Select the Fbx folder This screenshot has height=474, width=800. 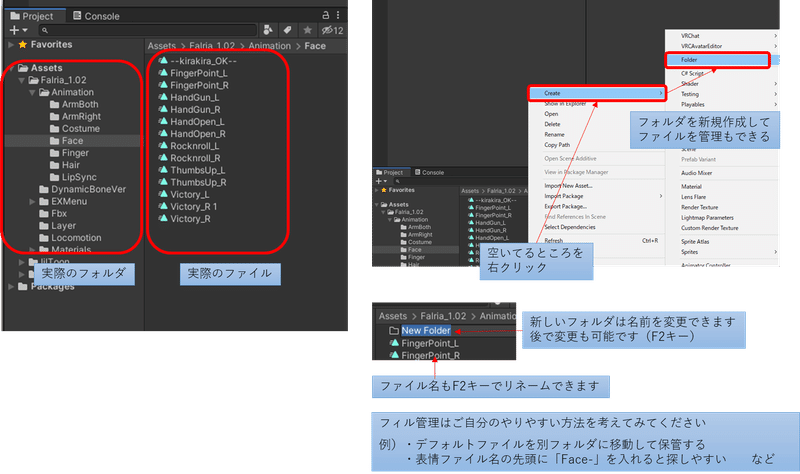[x=53, y=213]
